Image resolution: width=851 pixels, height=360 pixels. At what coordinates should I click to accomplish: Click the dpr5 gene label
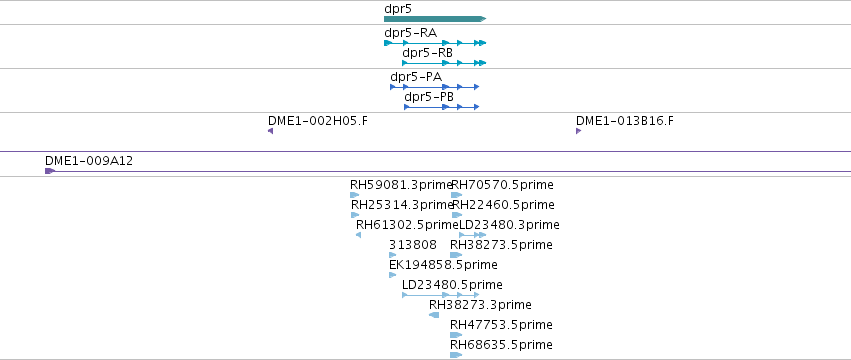pyautogui.click(x=398, y=9)
